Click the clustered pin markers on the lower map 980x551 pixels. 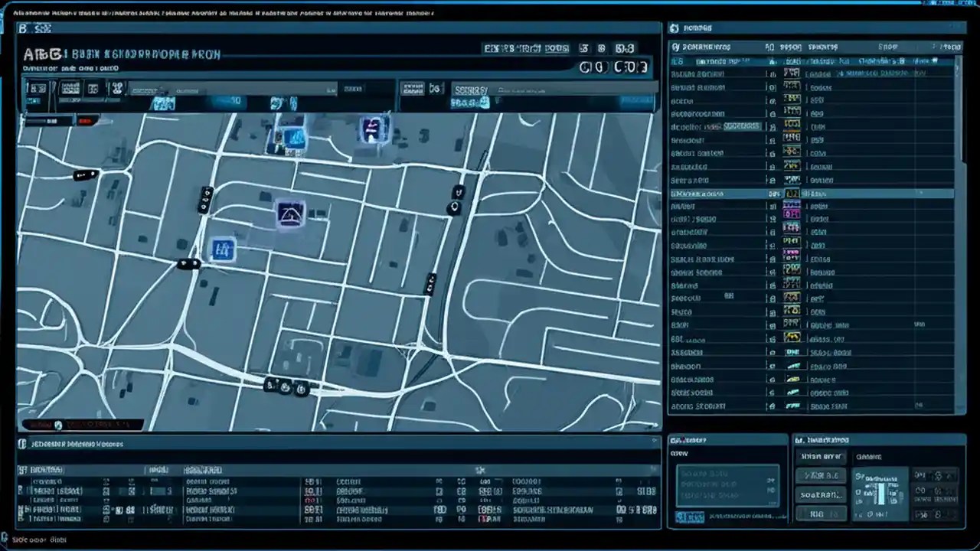pos(288,386)
